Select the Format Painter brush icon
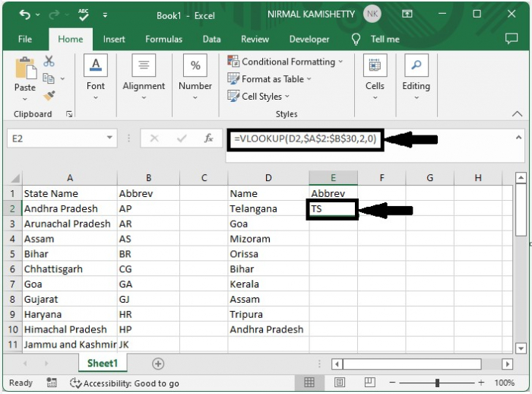Screen dimensions: 532x394 [49, 95]
